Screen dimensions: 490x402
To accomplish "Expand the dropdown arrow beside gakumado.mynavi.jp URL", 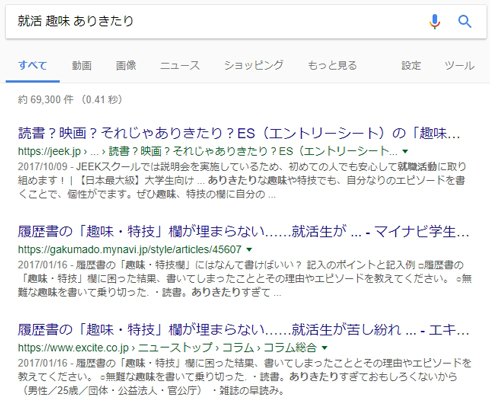I will tap(249, 249).
